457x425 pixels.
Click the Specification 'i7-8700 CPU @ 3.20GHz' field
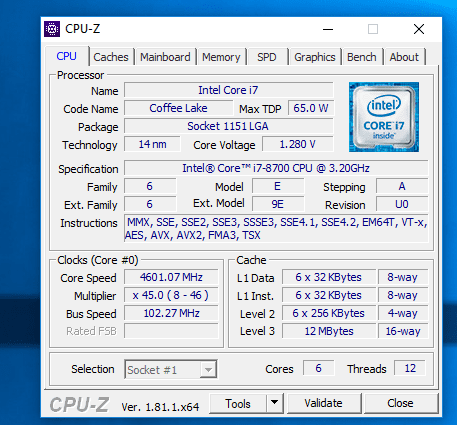276,168
